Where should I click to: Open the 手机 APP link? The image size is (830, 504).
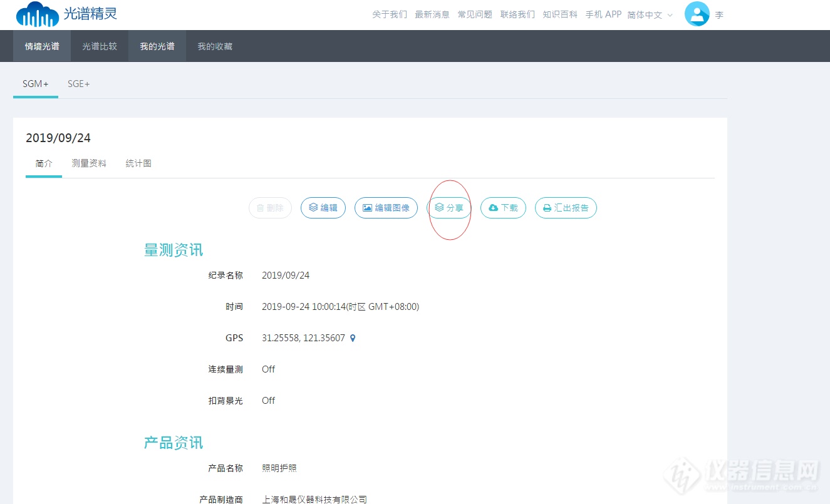click(x=603, y=14)
